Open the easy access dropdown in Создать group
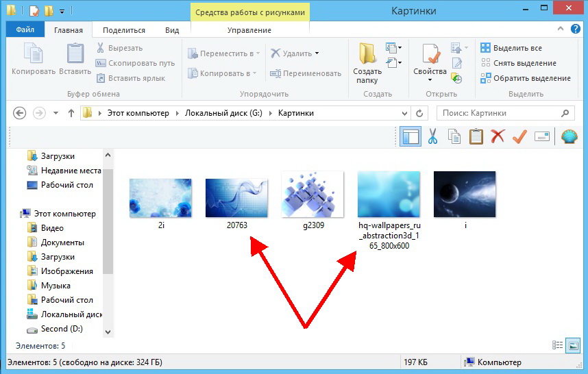 coord(394,63)
